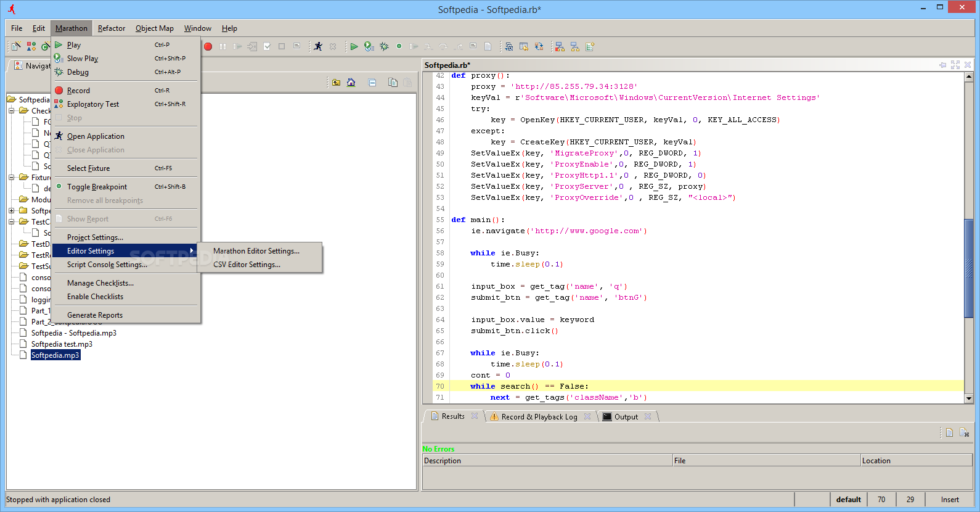Minimize the Softpedia.rb editor panel
Screen dimensions: 980x512
click(x=942, y=65)
